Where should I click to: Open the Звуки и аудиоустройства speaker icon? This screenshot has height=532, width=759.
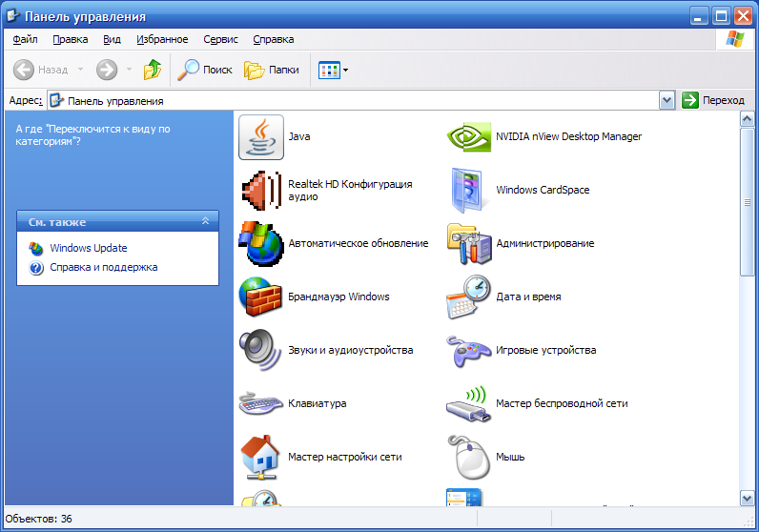[260, 350]
